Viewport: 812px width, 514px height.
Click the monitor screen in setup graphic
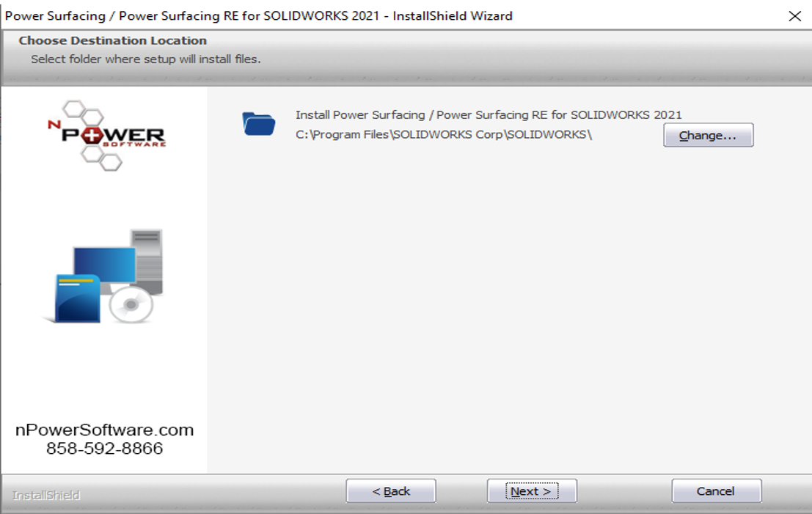click(x=105, y=265)
